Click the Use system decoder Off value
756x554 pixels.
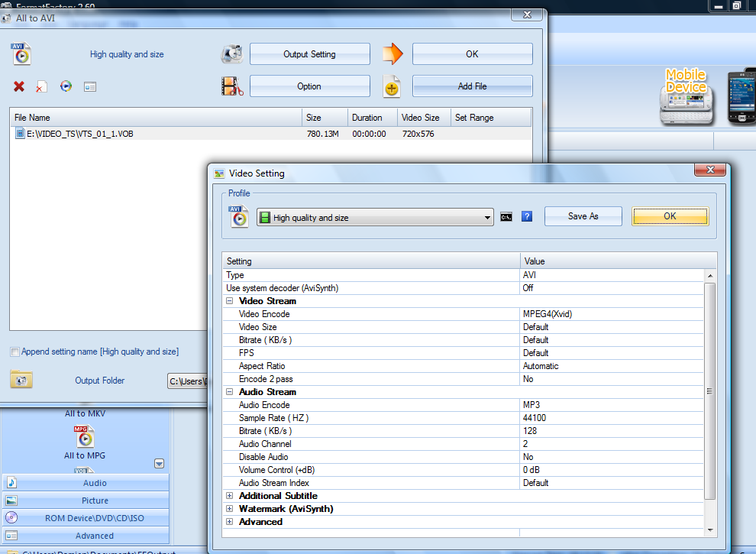tap(528, 288)
